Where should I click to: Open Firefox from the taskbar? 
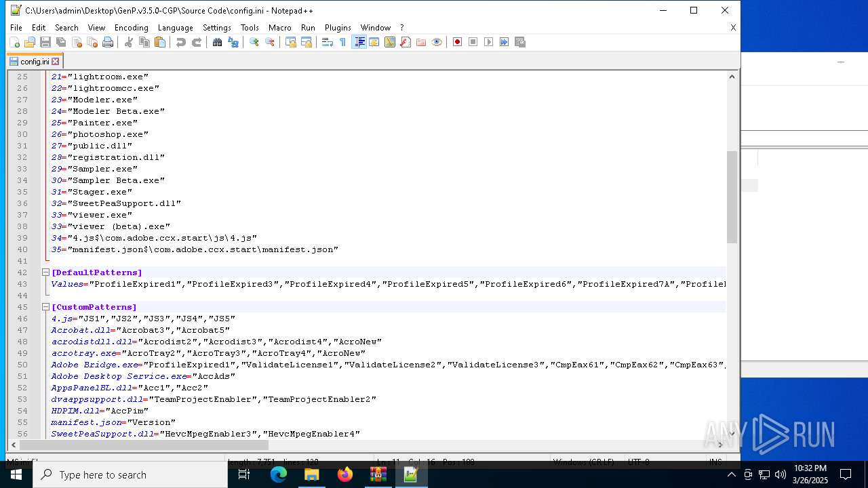click(x=344, y=474)
